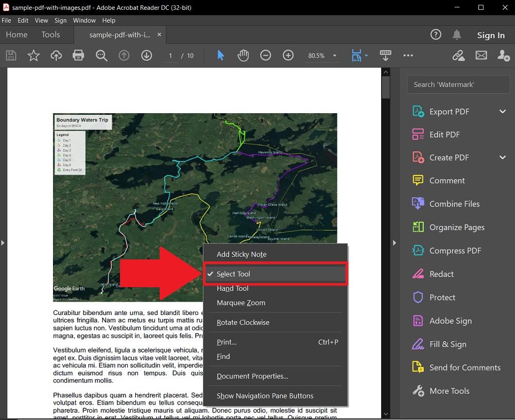Click the vertical scrollbar thumb of document
This screenshot has height=420, width=515.
pyautogui.click(x=386, y=87)
